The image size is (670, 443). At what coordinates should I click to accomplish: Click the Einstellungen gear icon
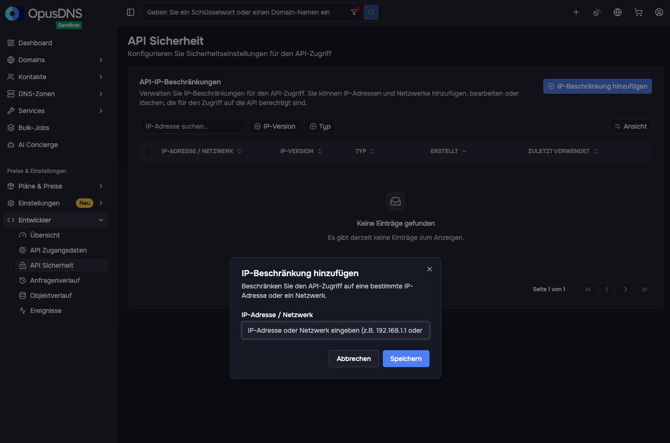coord(11,203)
